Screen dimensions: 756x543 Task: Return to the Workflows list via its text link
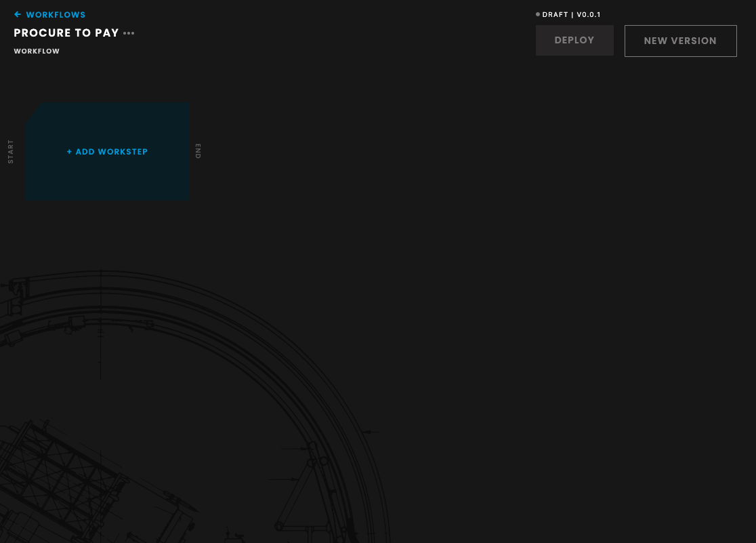click(56, 15)
